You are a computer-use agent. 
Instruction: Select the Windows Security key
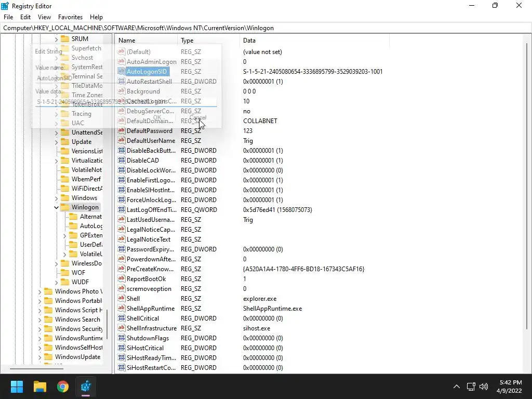coord(78,328)
